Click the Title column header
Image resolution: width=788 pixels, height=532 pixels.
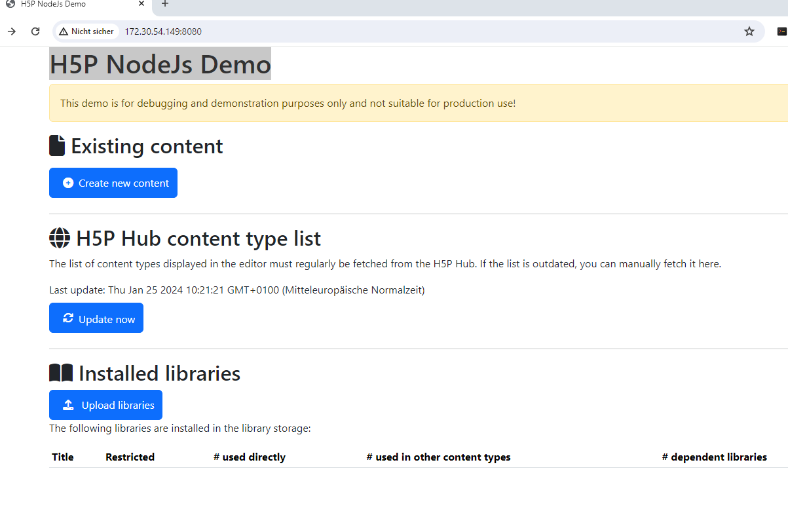tap(63, 457)
